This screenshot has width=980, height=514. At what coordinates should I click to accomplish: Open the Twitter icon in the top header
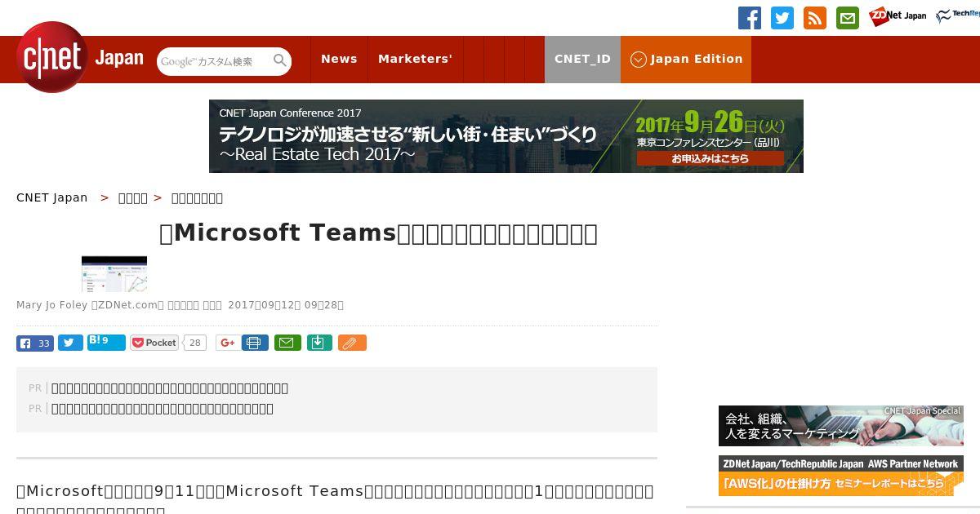(x=782, y=18)
